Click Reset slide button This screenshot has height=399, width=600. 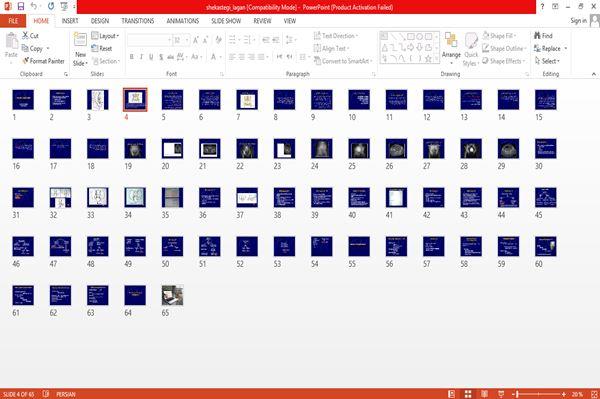[102, 48]
